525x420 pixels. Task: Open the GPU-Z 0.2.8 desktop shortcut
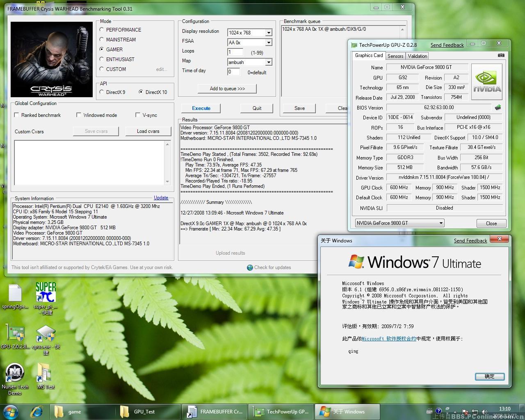pyautogui.click(x=15, y=334)
